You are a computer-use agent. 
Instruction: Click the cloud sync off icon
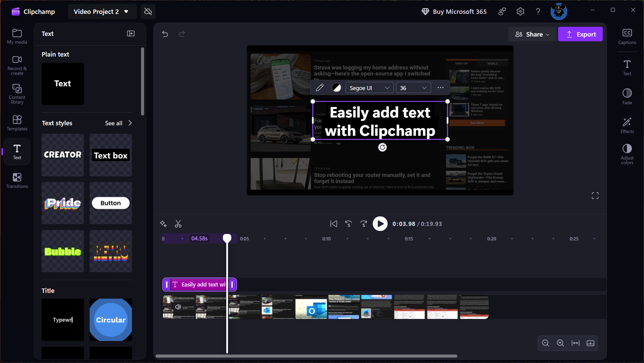(x=148, y=12)
